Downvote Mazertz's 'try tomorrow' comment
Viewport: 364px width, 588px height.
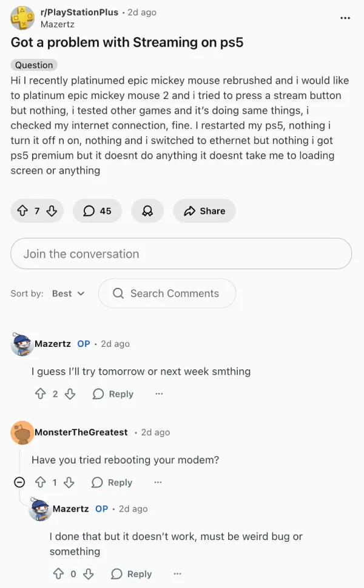(x=70, y=394)
